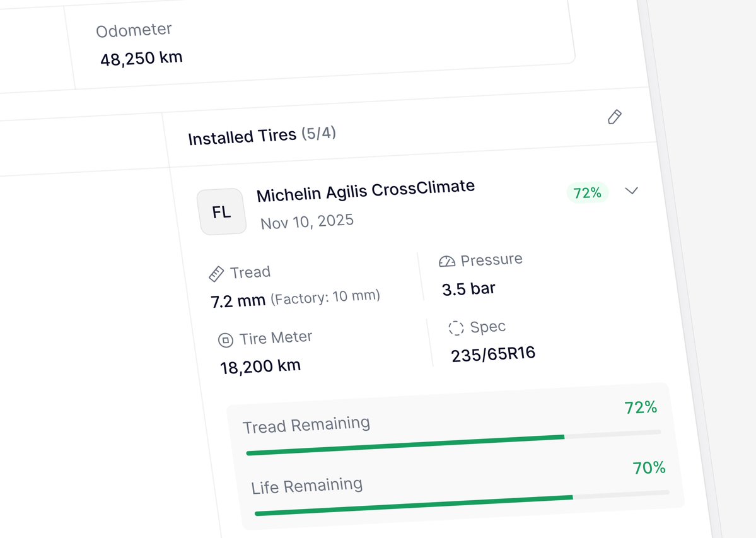
Task: Click the "48,250 km" odometer value
Action: click(x=141, y=58)
